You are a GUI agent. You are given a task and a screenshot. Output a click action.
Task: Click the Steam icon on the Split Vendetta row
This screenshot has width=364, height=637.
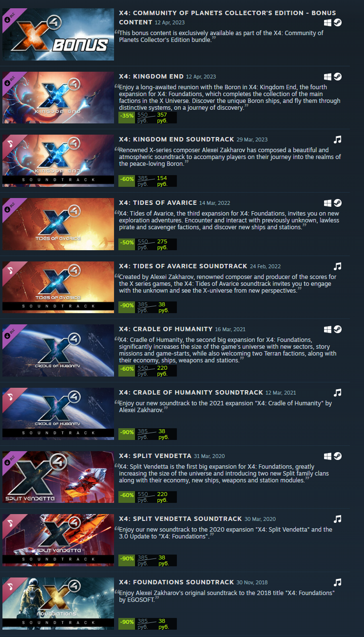coord(338,456)
